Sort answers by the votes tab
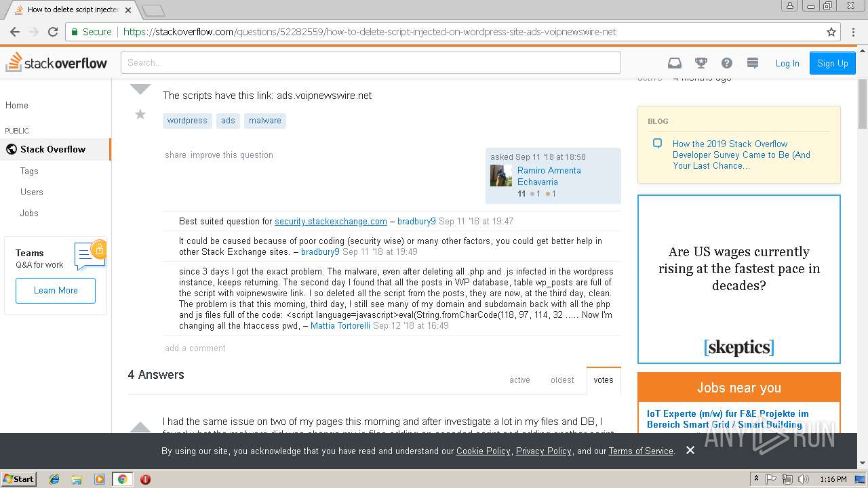This screenshot has width=868, height=488. pyautogui.click(x=604, y=380)
